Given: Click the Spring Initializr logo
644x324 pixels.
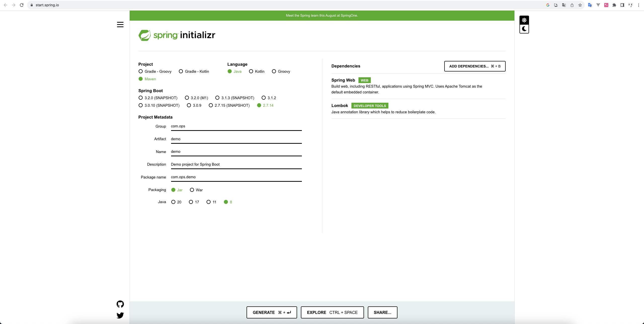Looking at the screenshot, I should [x=177, y=35].
